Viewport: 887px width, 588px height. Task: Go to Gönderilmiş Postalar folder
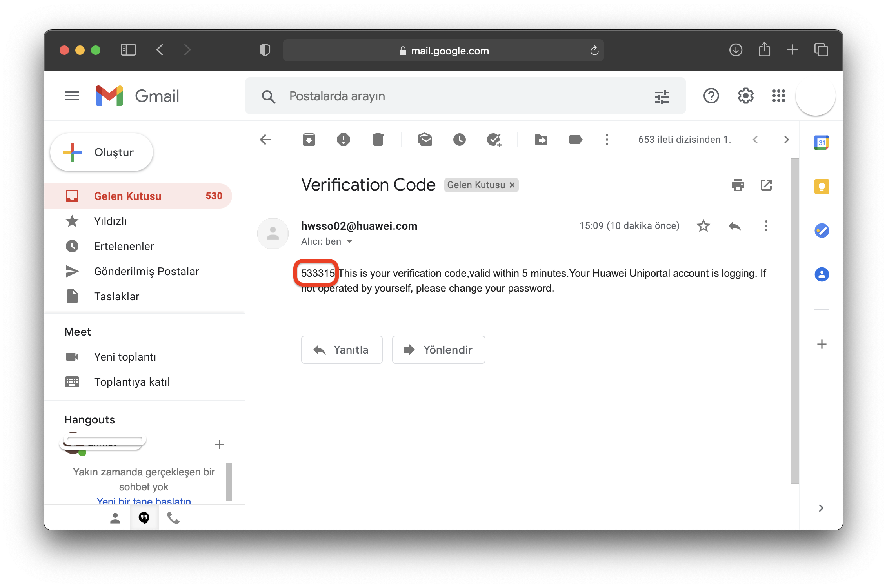coord(146,271)
